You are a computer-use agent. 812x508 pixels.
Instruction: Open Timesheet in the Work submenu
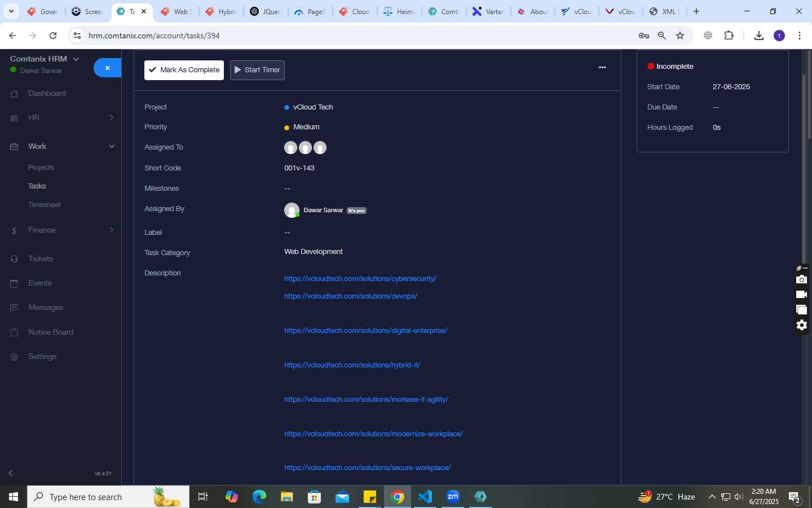pyautogui.click(x=45, y=205)
